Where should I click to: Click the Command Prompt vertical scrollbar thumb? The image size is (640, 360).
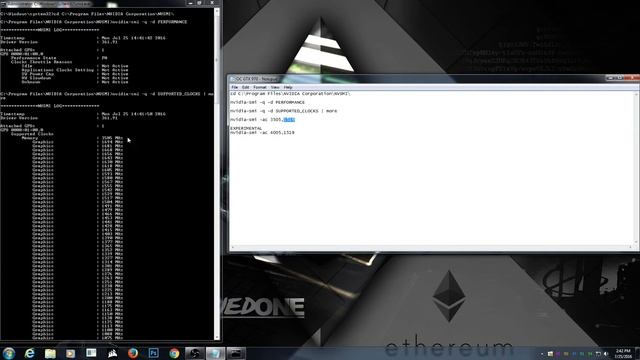click(217, 59)
